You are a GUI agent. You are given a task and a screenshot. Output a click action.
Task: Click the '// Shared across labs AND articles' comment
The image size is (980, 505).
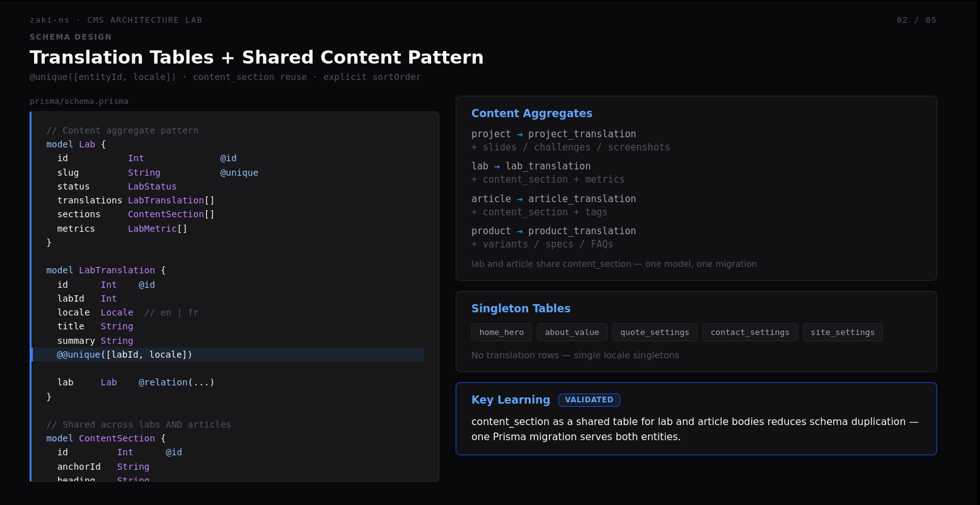[139, 424]
